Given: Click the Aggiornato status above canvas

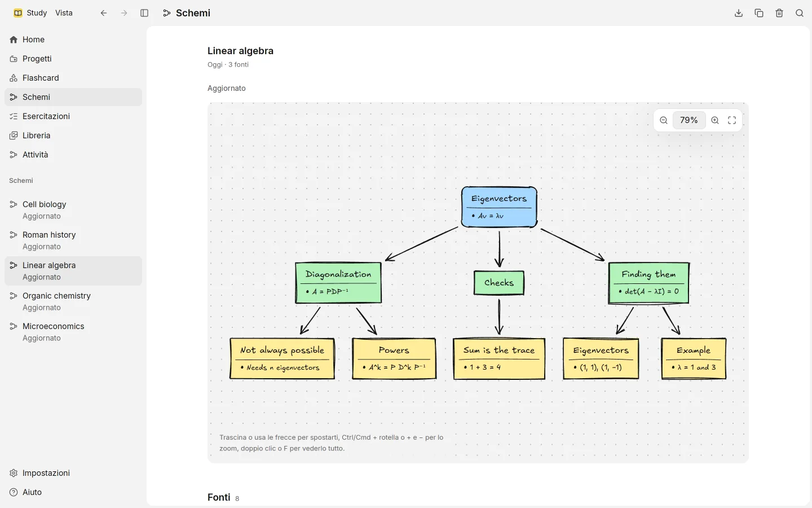Looking at the screenshot, I should [227, 88].
